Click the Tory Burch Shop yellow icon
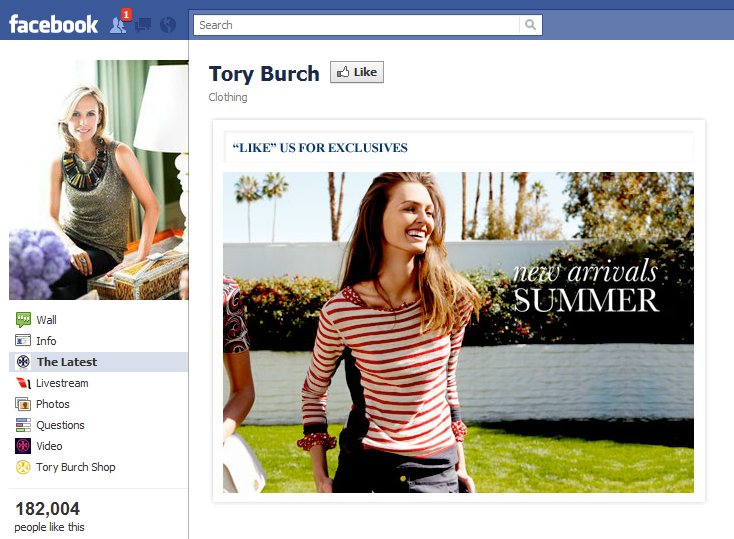Viewport: 734px width, 539px height. coord(23,467)
